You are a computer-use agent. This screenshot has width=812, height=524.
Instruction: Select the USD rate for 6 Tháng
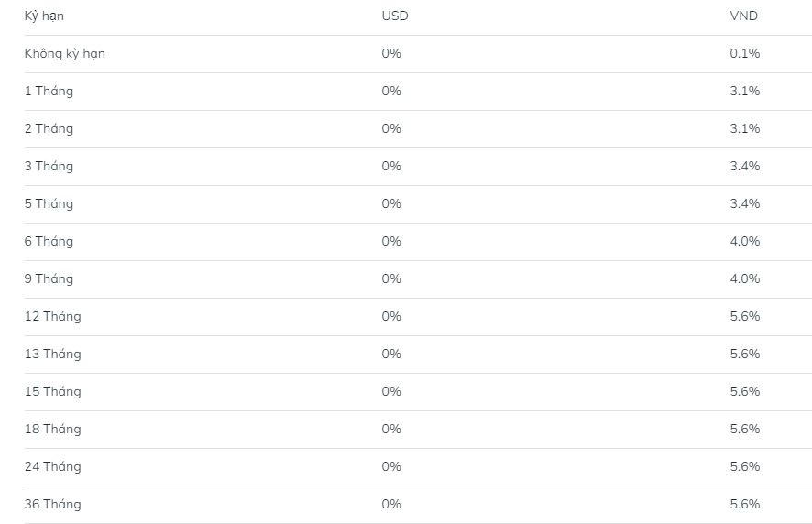pyautogui.click(x=391, y=242)
